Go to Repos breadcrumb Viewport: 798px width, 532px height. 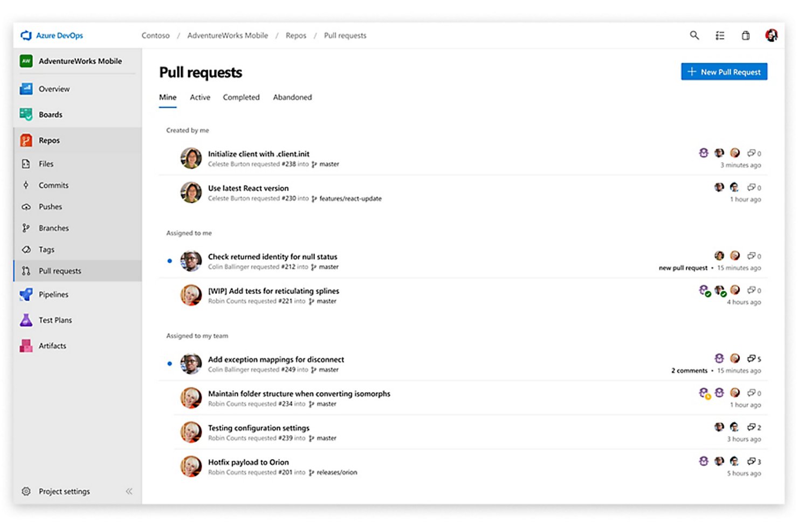tap(296, 36)
